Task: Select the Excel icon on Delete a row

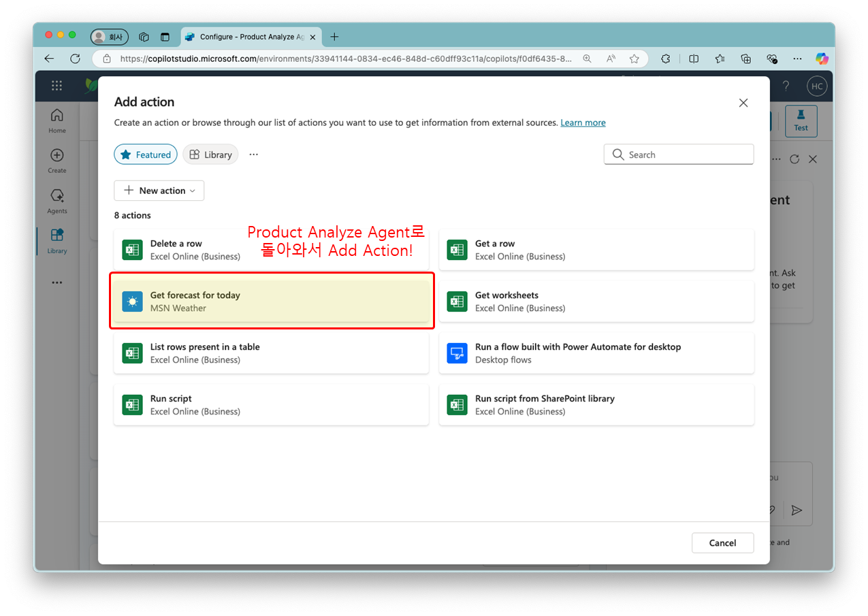Action: tap(132, 250)
